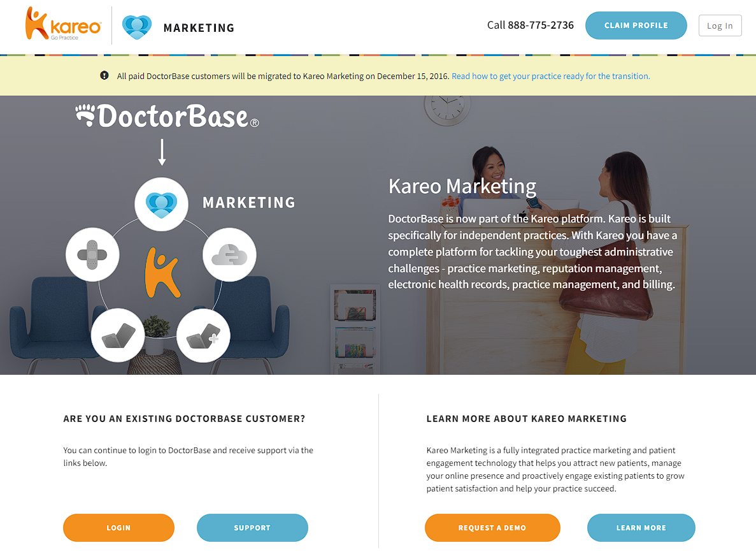The width and height of the screenshot is (756, 552).
Task: Open the Log In button
Action: point(720,25)
